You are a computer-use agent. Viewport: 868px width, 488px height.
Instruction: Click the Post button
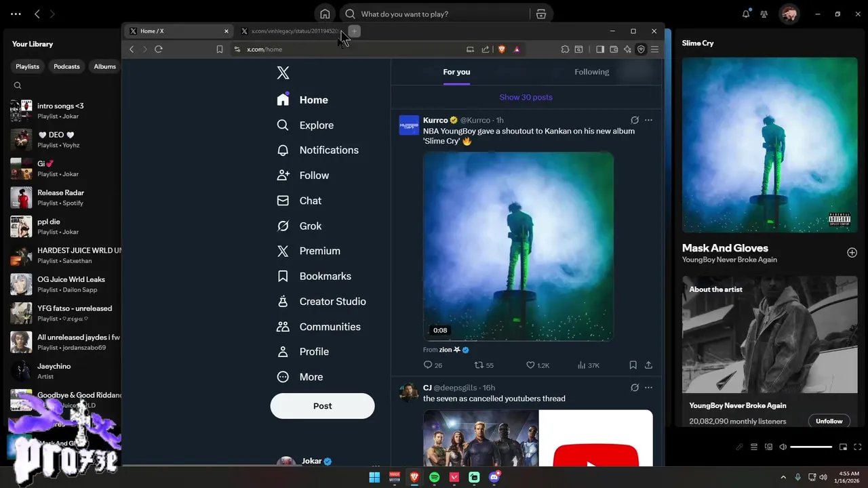tap(322, 406)
